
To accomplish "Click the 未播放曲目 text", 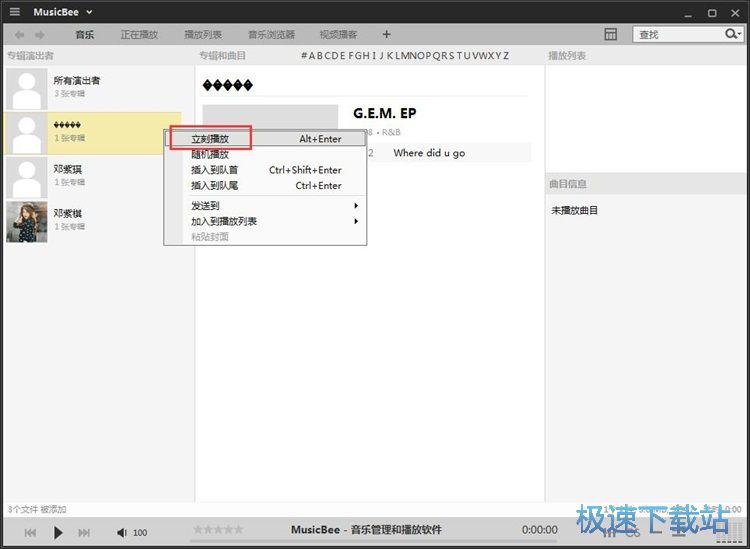I will click(x=574, y=210).
